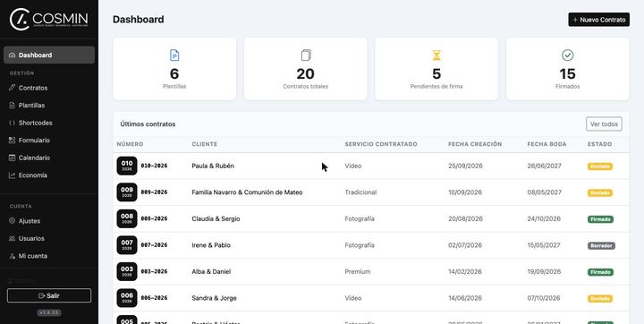Select client Claudia & Sergio
Screen dimensions: 644x324
[216, 218]
